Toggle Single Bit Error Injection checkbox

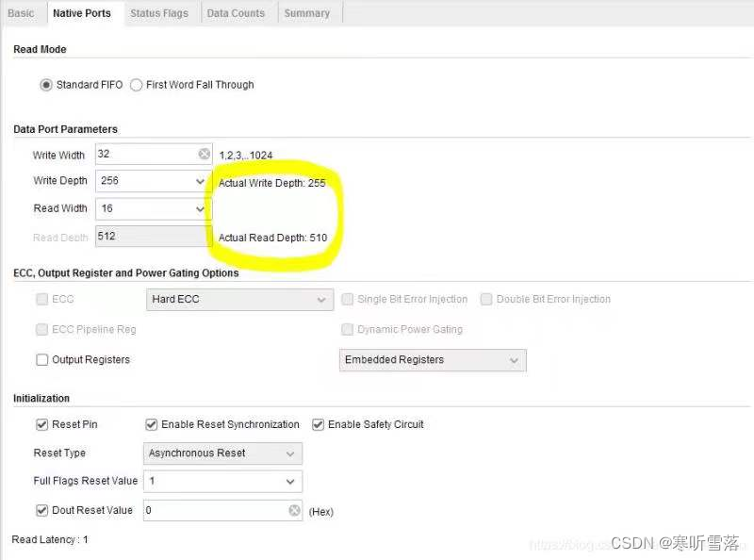[347, 299]
